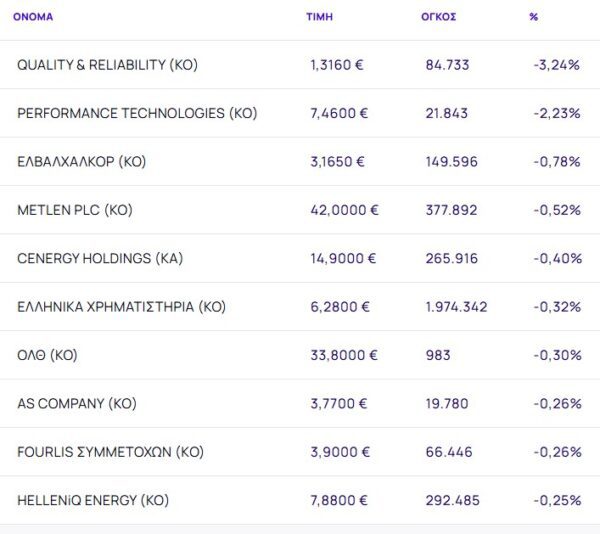Screen dimensions: 600x534
Task: Select PERFORMANCE TECHNOLOGIES (KO) row name
Action: coord(137,113)
